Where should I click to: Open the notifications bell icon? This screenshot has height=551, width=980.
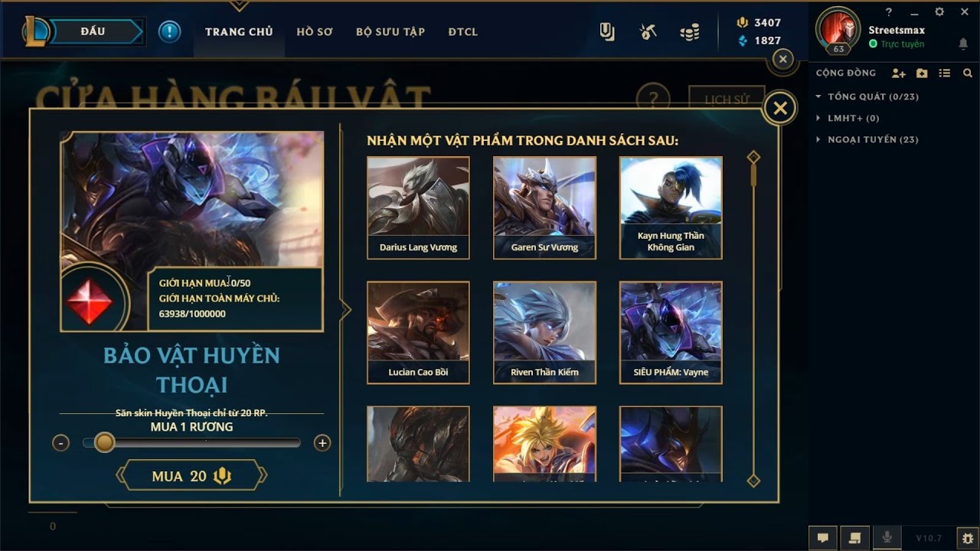pos(963,44)
